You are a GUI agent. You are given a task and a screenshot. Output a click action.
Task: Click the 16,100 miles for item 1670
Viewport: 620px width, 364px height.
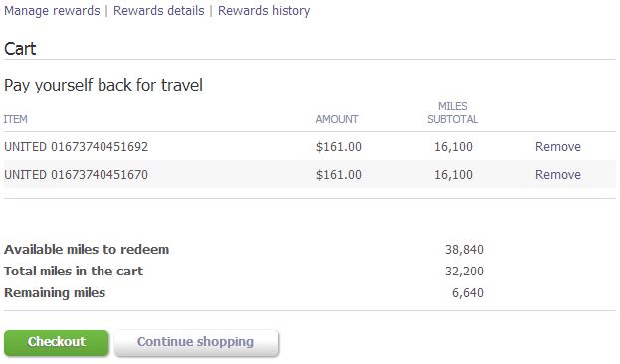pos(453,174)
